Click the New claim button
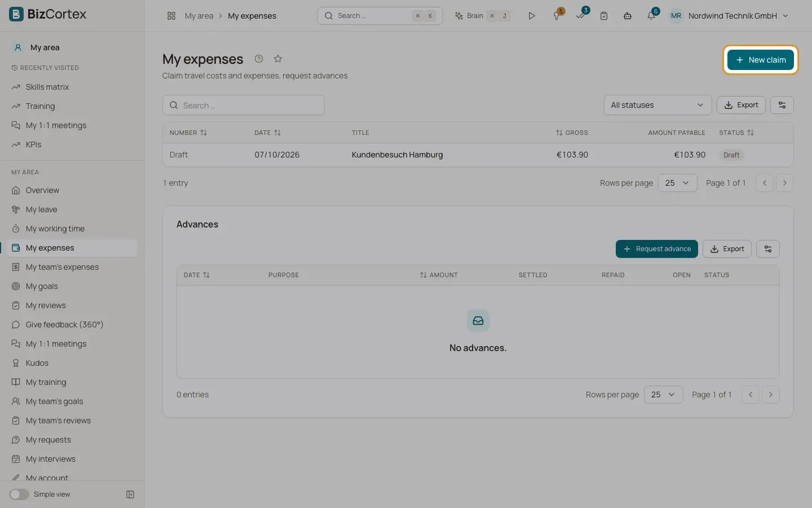Screen dimensions: 812x508 click(x=761, y=60)
